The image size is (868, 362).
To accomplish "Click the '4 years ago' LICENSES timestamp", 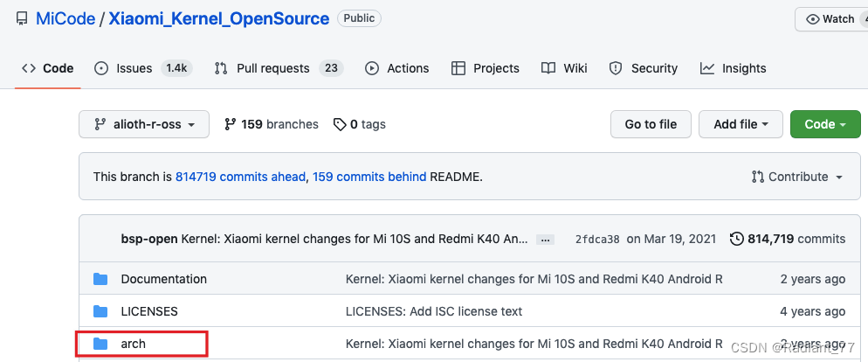I will pos(813,311).
